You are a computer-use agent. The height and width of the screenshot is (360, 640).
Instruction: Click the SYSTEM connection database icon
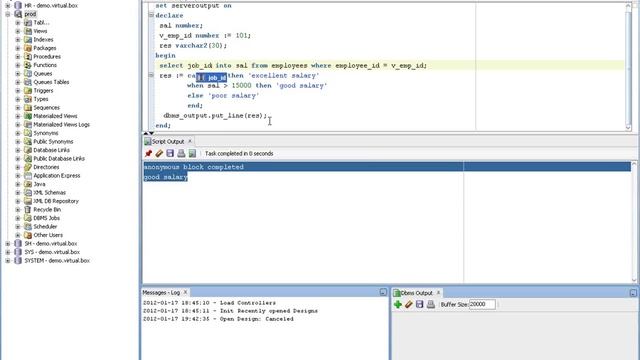(18, 260)
